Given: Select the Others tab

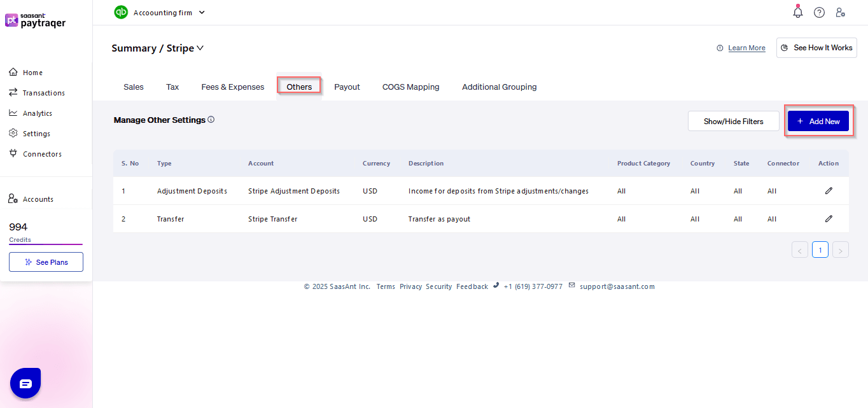Looking at the screenshot, I should click(x=299, y=87).
